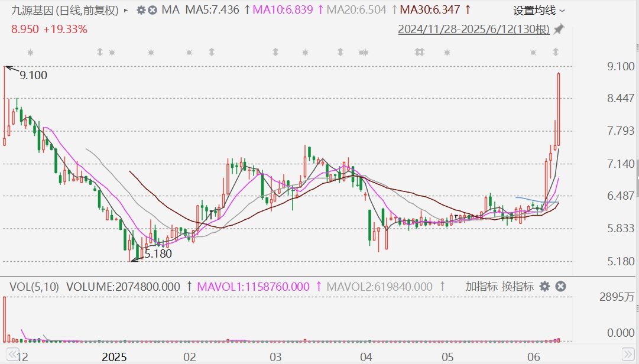Click the +19.33% change value
This screenshot has height=364, width=639.
point(65,30)
